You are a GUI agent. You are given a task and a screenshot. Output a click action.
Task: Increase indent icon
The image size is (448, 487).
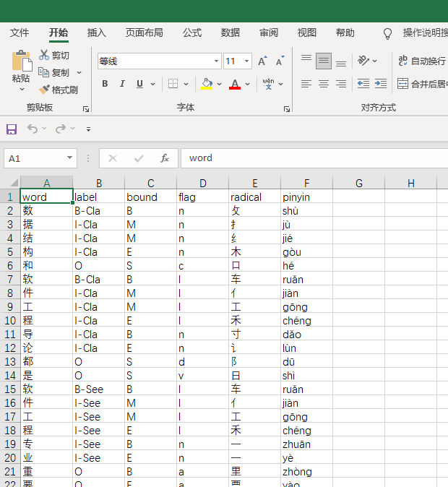381,84
